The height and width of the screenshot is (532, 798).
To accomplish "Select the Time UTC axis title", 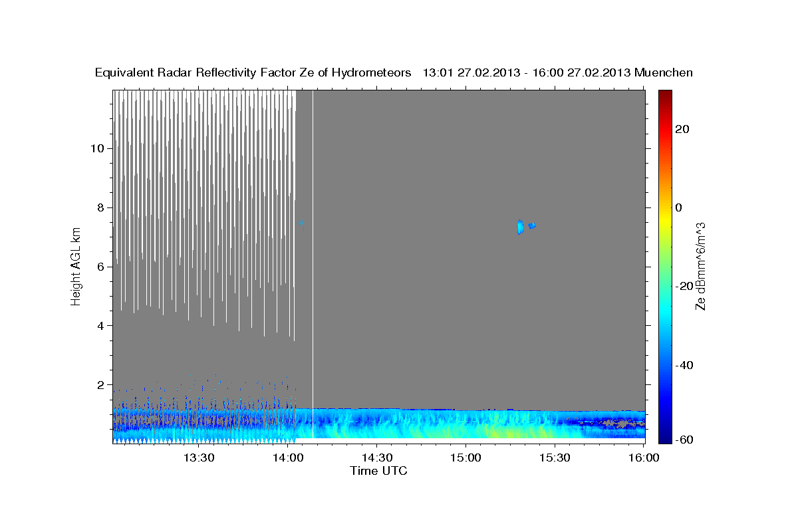I will [x=378, y=471].
